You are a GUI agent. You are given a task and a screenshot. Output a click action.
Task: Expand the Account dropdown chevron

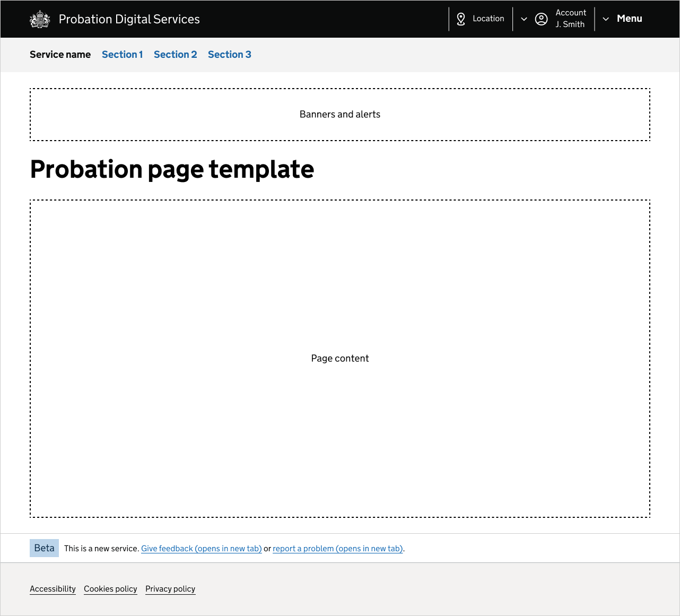(524, 19)
